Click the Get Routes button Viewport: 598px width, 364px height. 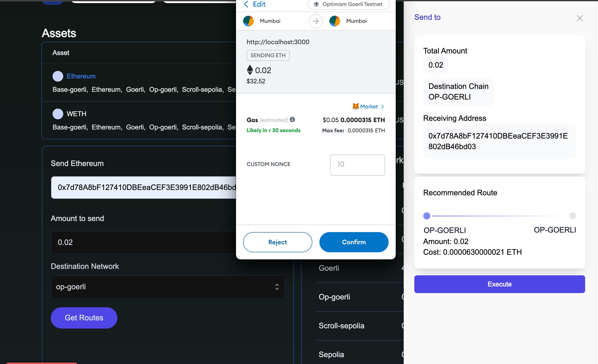pyautogui.click(x=84, y=318)
